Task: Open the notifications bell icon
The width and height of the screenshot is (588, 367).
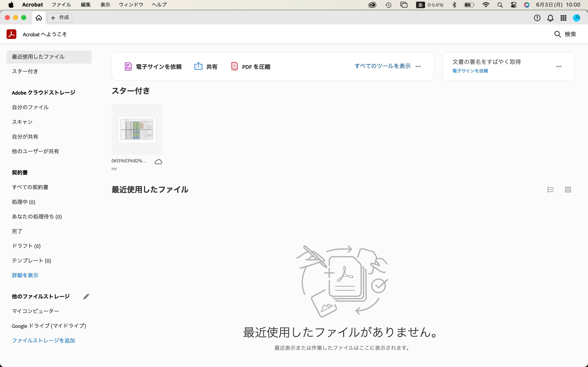Action: pos(550,18)
